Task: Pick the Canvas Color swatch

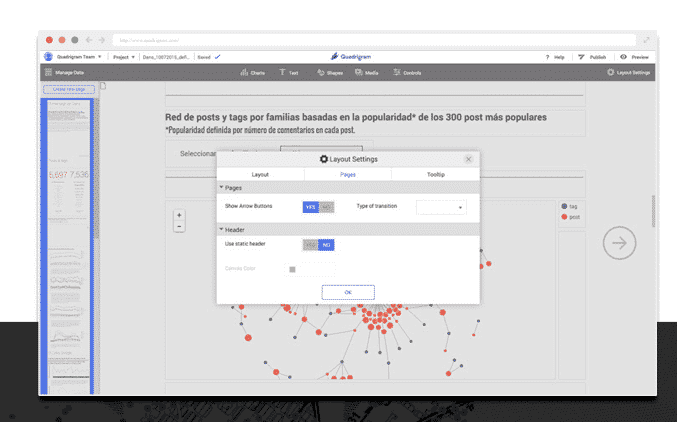Action: click(x=292, y=269)
